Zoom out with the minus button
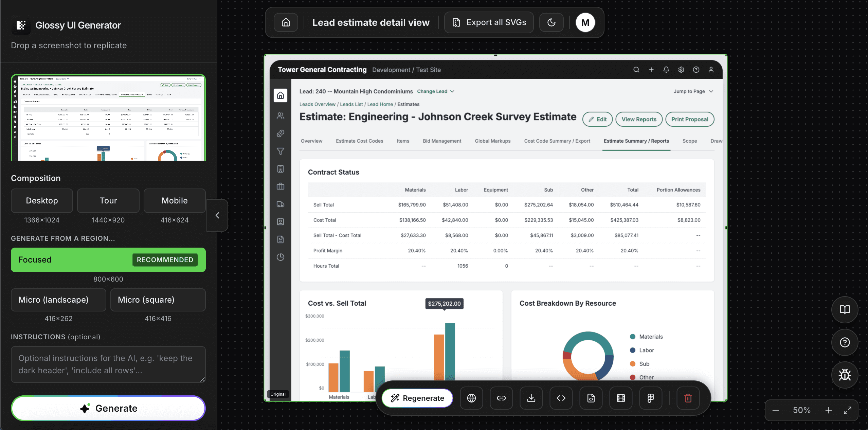868x430 pixels. pyautogui.click(x=775, y=410)
